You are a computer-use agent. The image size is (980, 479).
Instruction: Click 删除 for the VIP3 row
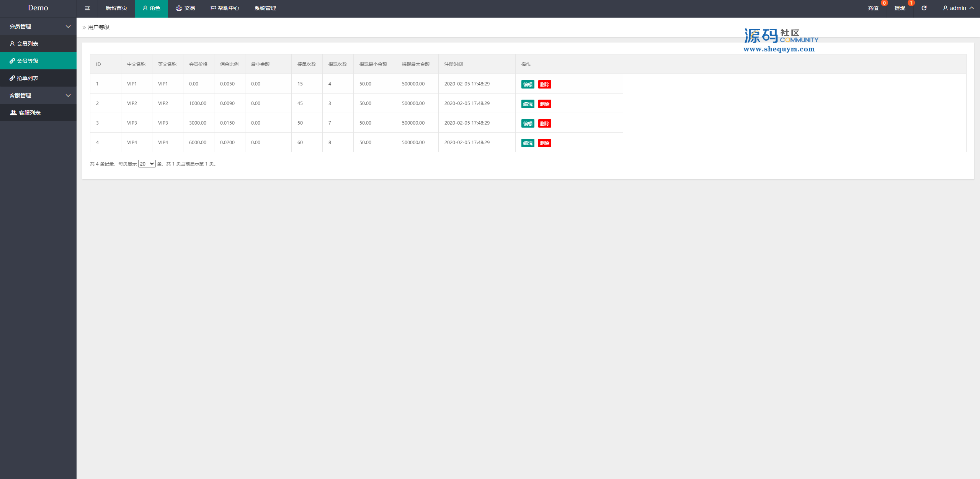click(x=544, y=123)
